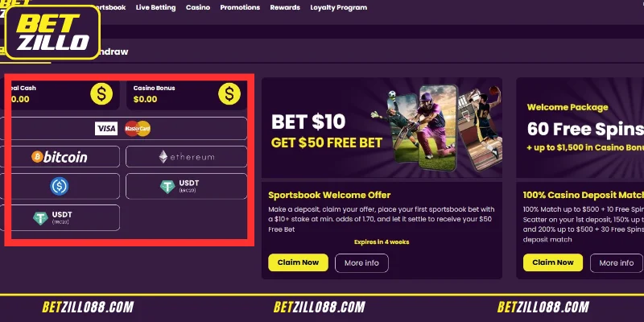View more info on Sportsbook Welcome Offer
644x322 pixels.
pos(361,263)
